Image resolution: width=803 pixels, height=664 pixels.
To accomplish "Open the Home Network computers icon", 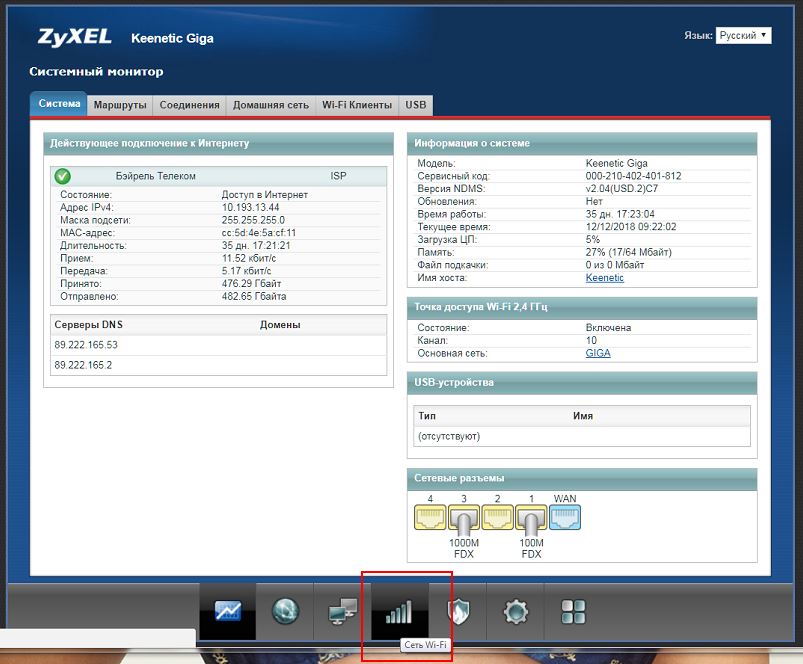I will click(343, 612).
